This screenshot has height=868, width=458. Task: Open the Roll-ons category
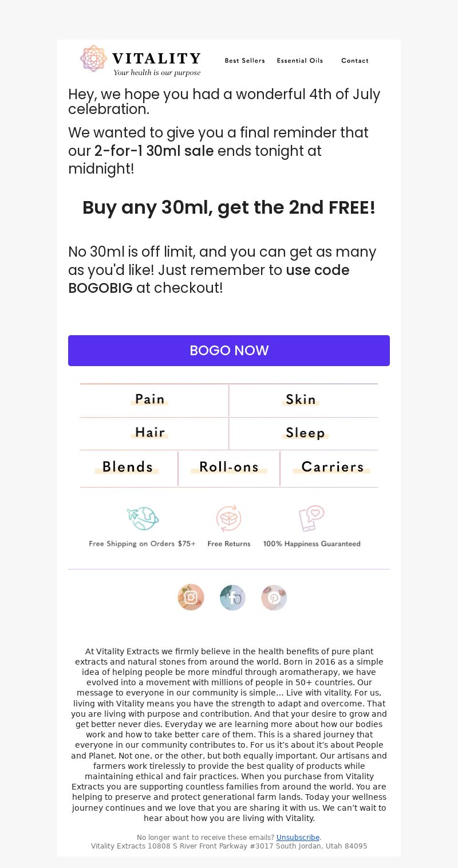coord(229,467)
